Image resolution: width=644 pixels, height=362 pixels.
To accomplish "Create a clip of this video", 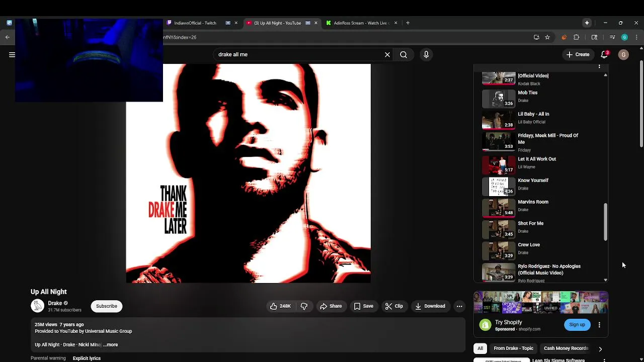I will [x=394, y=306].
